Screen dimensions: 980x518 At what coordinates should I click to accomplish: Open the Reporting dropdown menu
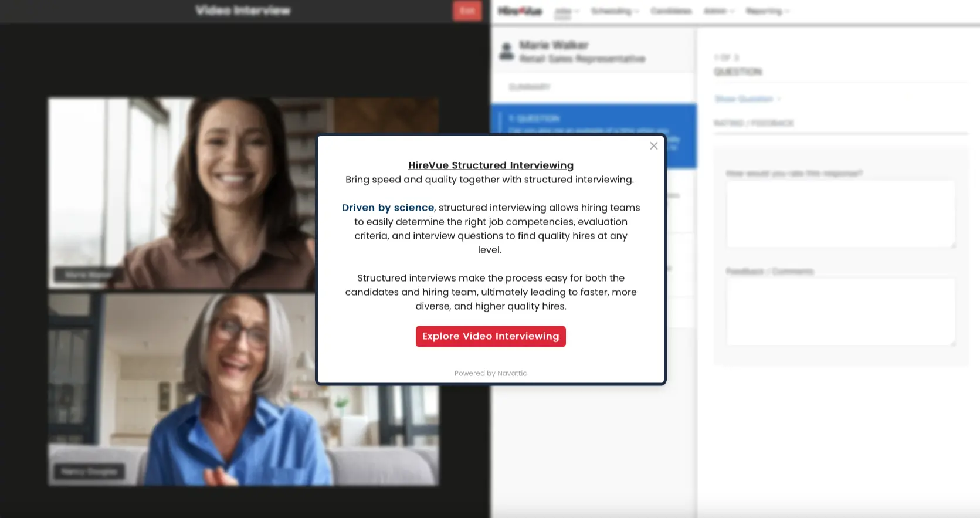(x=767, y=11)
